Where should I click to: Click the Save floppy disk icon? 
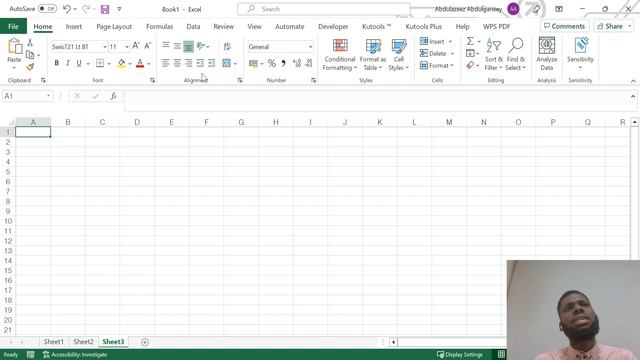point(105,9)
